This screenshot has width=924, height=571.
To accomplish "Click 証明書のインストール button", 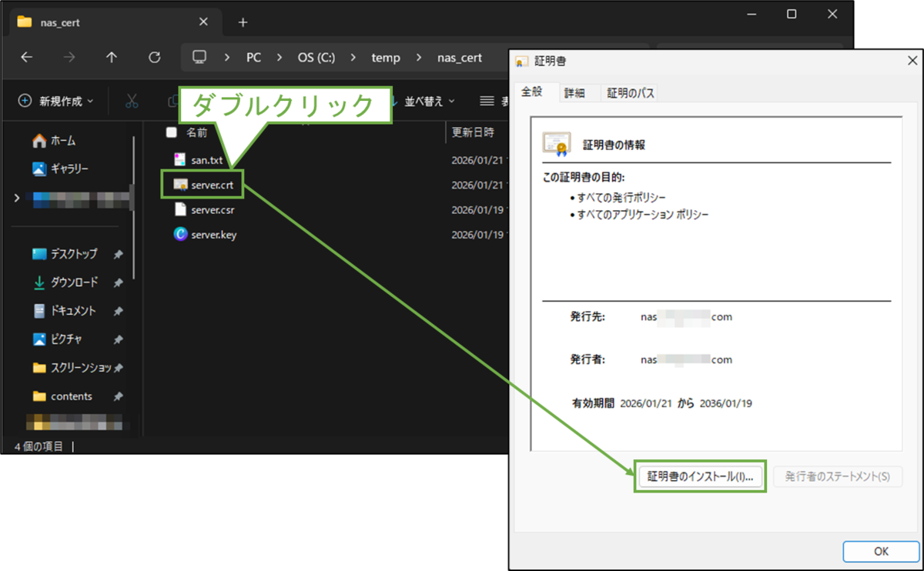I will coord(700,476).
